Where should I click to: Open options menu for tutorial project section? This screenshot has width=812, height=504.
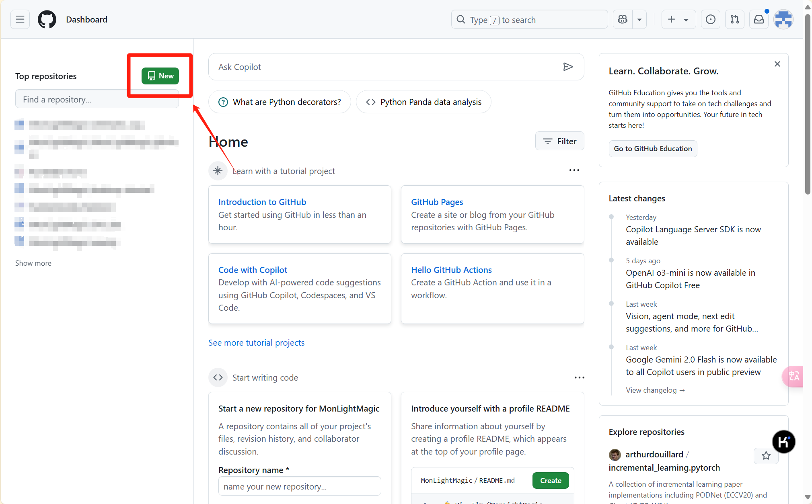(x=574, y=170)
